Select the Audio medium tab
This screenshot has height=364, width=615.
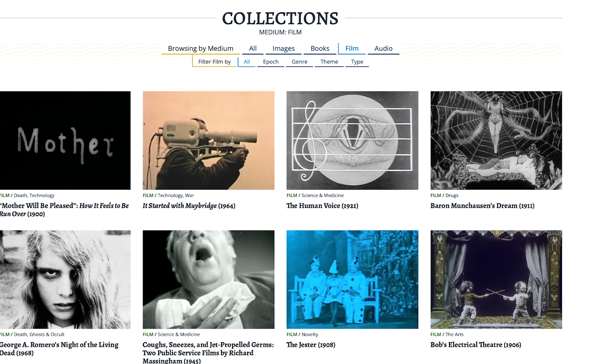pyautogui.click(x=383, y=48)
